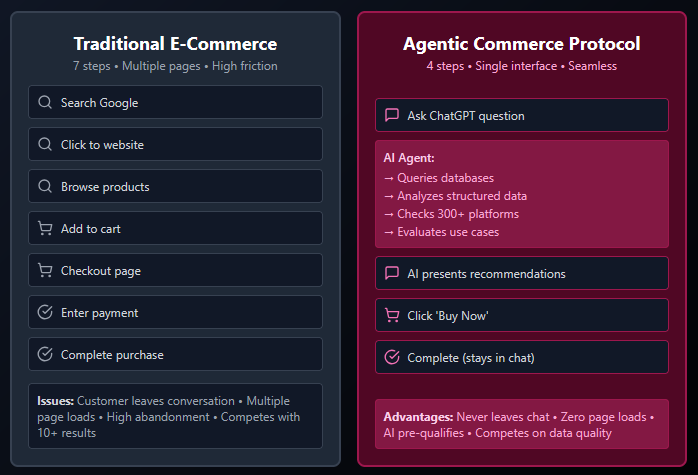Screen dimensions: 698x475
Task: Click the chat bubble icon beside Ask ChatGPT question
Action: click(x=392, y=116)
